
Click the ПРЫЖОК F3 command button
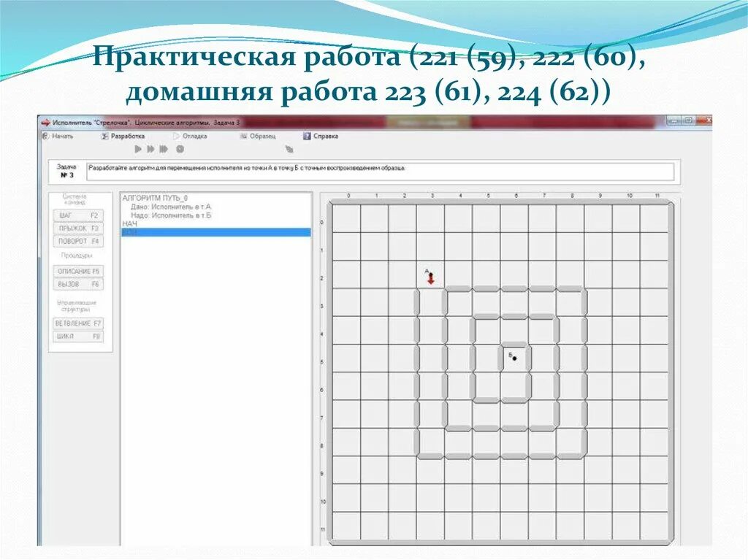[x=78, y=229]
